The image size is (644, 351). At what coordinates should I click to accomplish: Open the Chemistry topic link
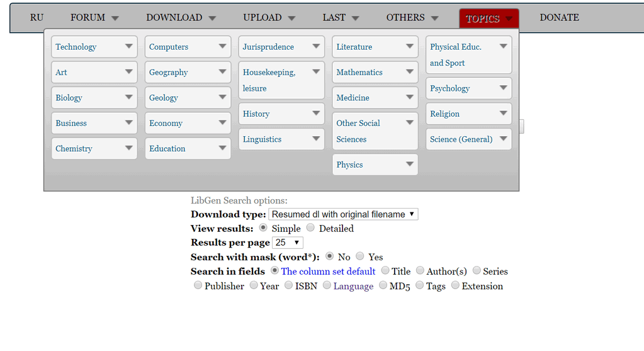pyautogui.click(x=74, y=149)
